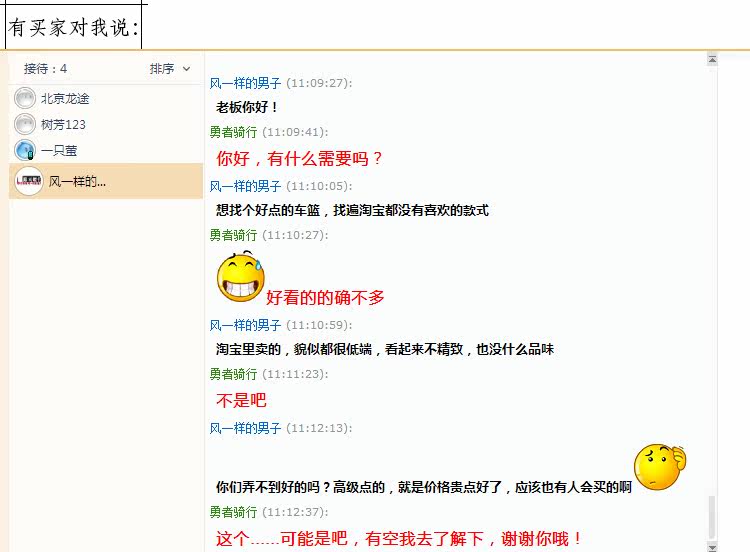Click 树芳123 gray avatar icon

point(25,124)
